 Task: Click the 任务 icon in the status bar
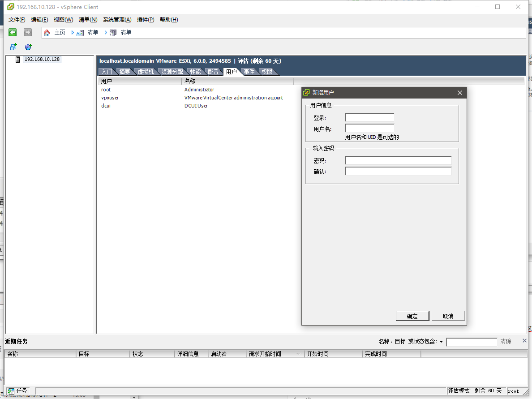pos(11,391)
